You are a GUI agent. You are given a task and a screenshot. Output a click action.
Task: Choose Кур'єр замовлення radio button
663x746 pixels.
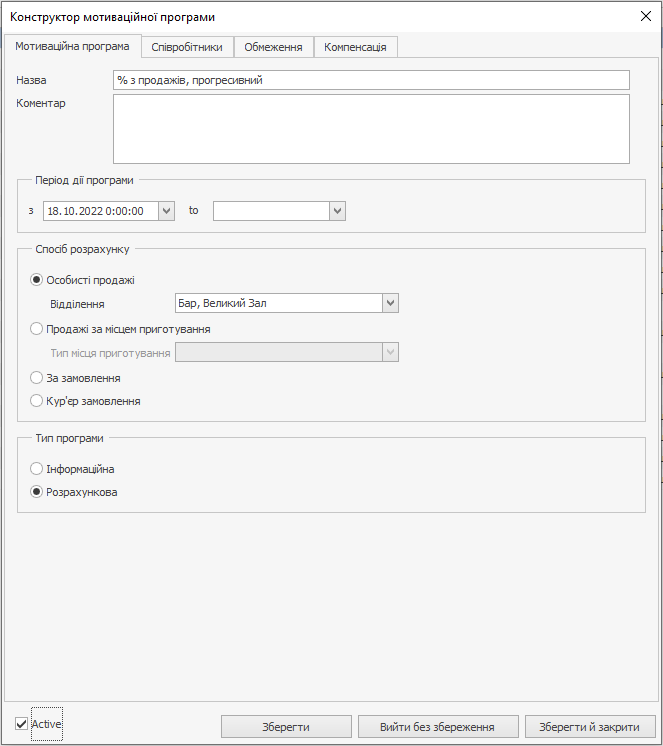[38, 401]
